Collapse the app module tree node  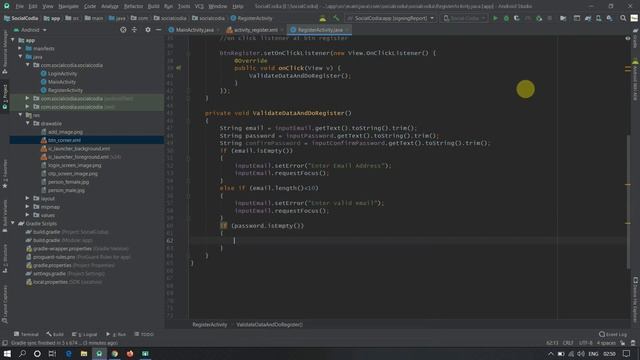(13, 40)
